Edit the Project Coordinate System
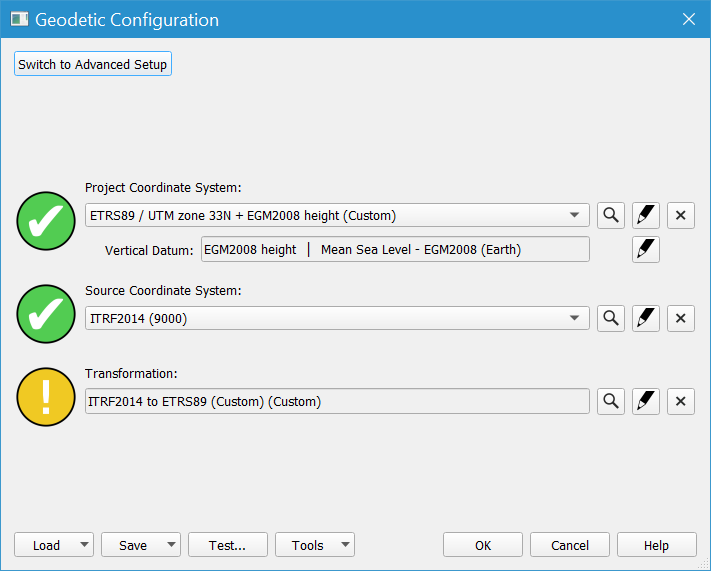Screen dimensions: 711x571 [646, 215]
